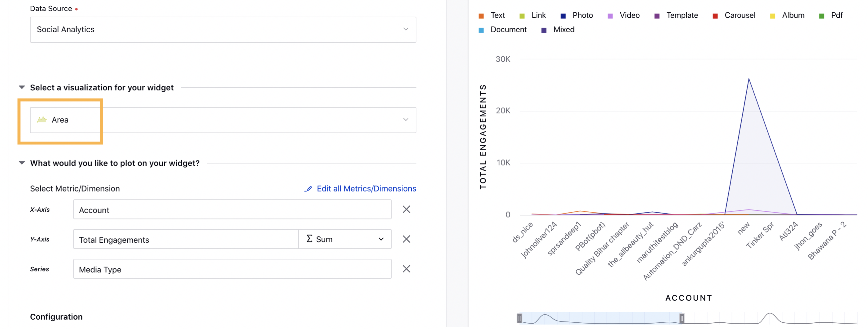Screen dimensions: 868x329
Task: Click the X-Axis Account field
Action: tap(232, 209)
